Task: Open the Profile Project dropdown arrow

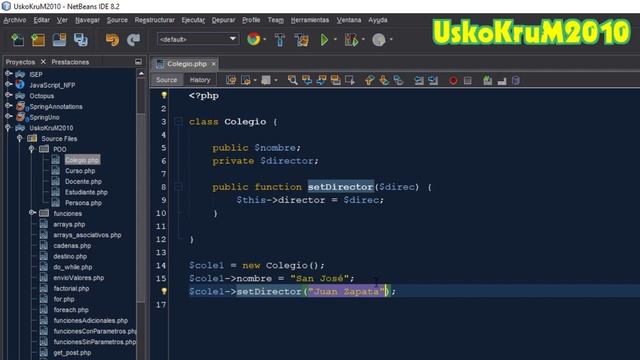Action: tap(391, 40)
